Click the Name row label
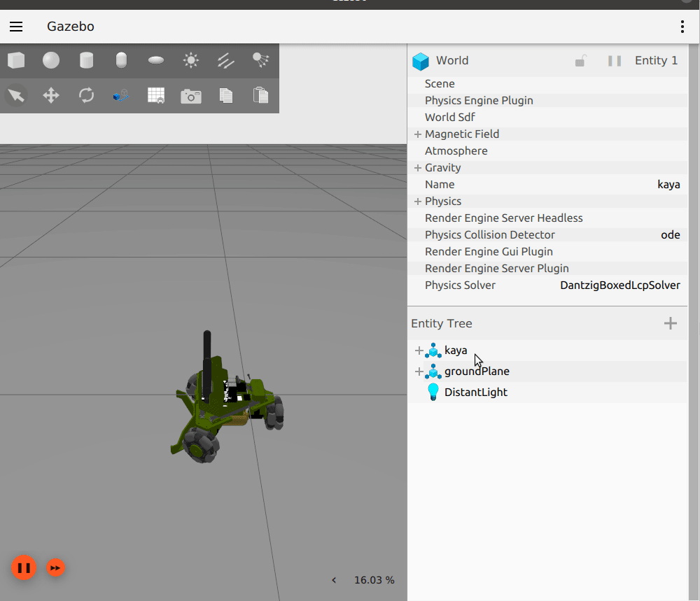This screenshot has width=700, height=601. pyautogui.click(x=440, y=184)
